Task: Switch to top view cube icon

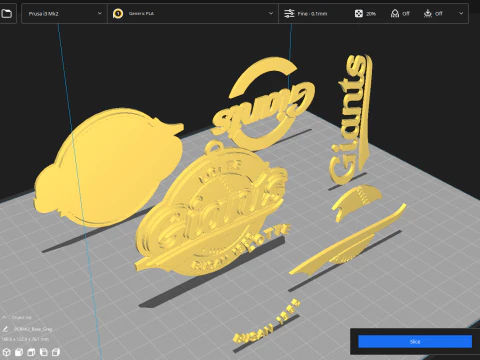Action: coord(31,352)
